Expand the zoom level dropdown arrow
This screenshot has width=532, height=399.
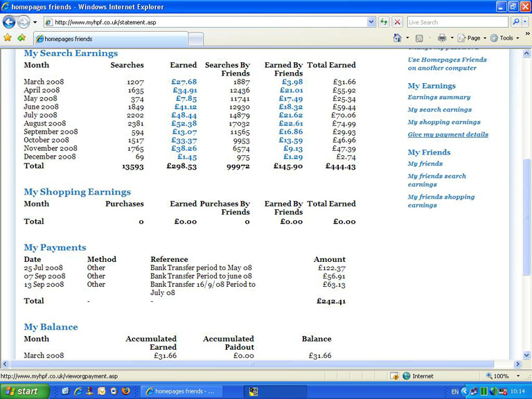pos(518,376)
